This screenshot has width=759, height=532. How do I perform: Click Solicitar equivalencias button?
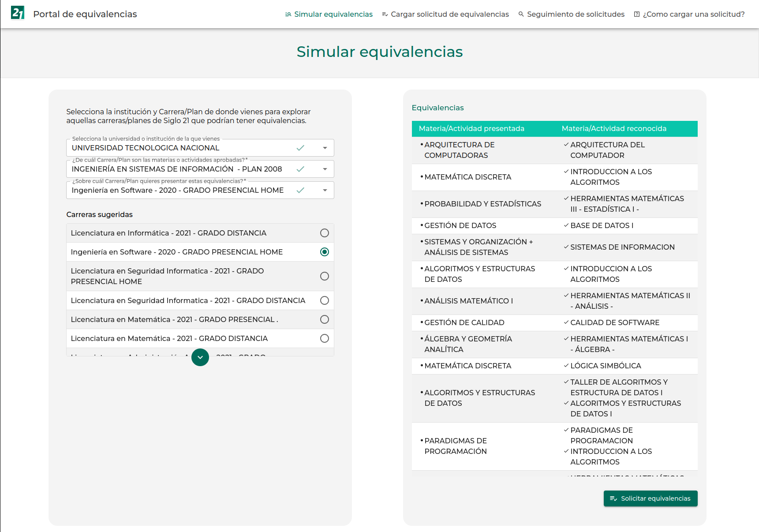(651, 498)
